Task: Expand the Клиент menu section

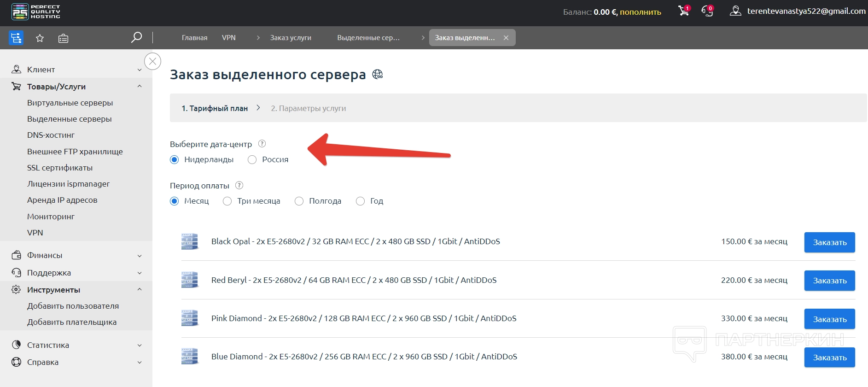Action: point(140,70)
